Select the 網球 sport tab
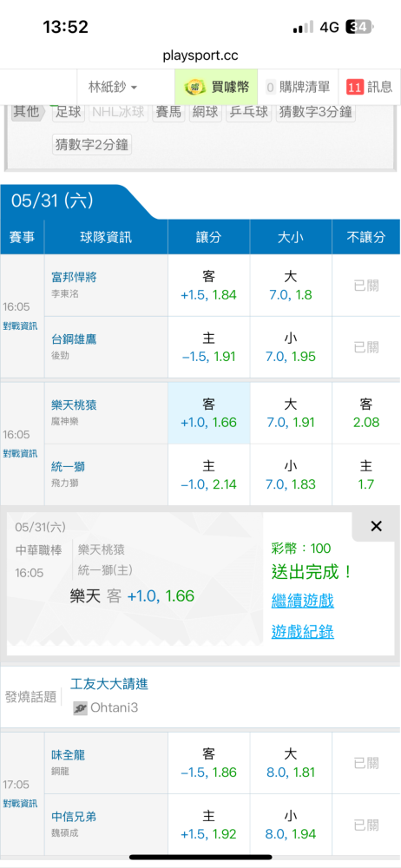Viewport: 401px width, 868px height. click(x=205, y=112)
